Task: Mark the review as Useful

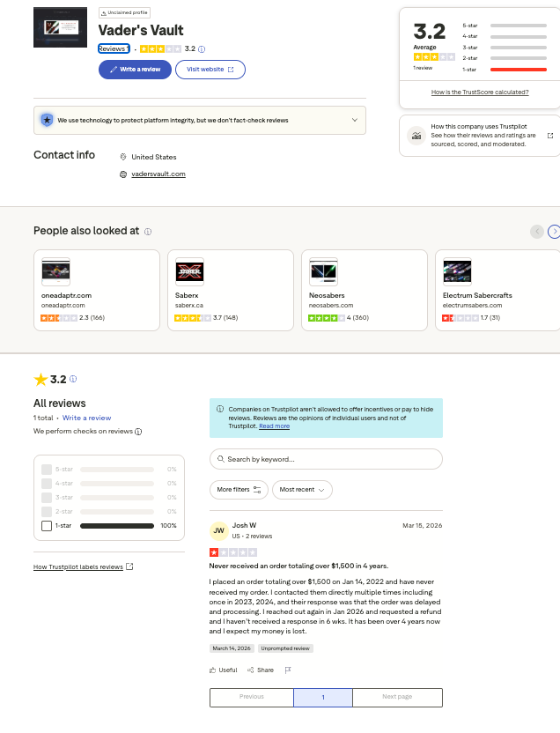Action: click(x=224, y=670)
